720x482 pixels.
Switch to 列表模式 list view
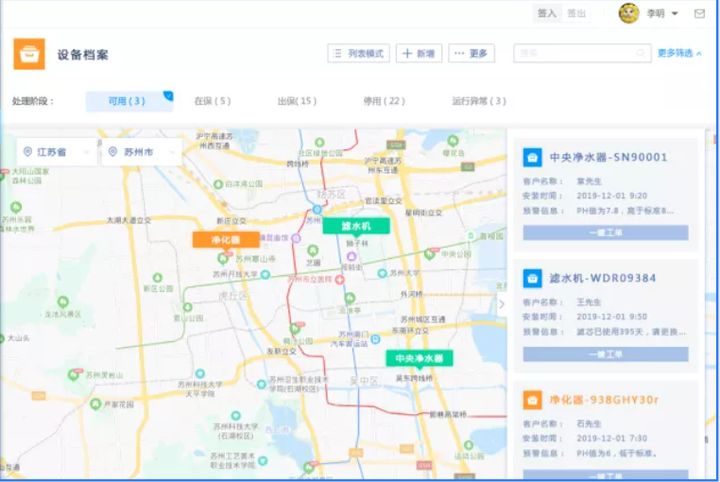click(x=358, y=54)
